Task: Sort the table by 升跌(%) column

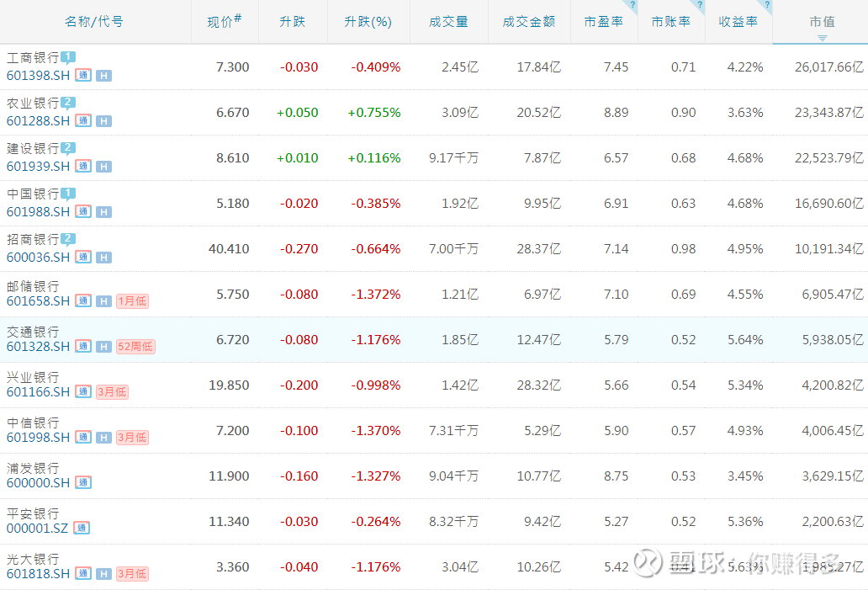Action: click(x=368, y=22)
